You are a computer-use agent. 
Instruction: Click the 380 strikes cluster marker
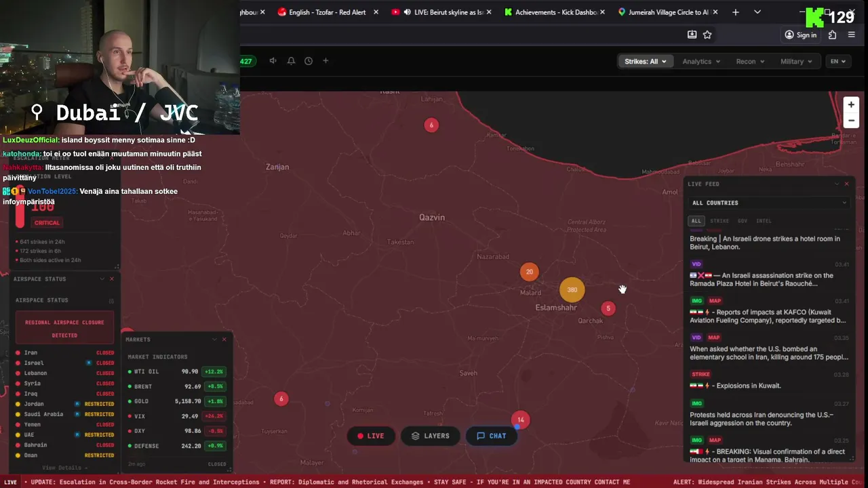[x=572, y=289]
